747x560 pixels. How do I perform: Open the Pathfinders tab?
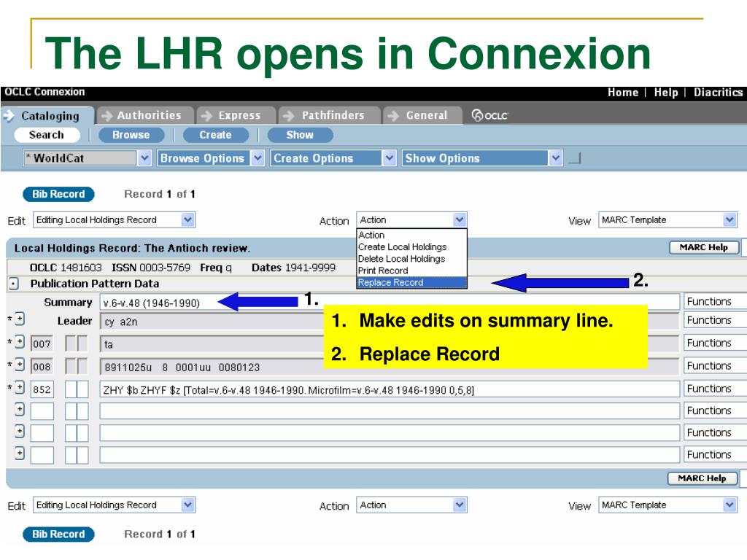click(x=329, y=116)
